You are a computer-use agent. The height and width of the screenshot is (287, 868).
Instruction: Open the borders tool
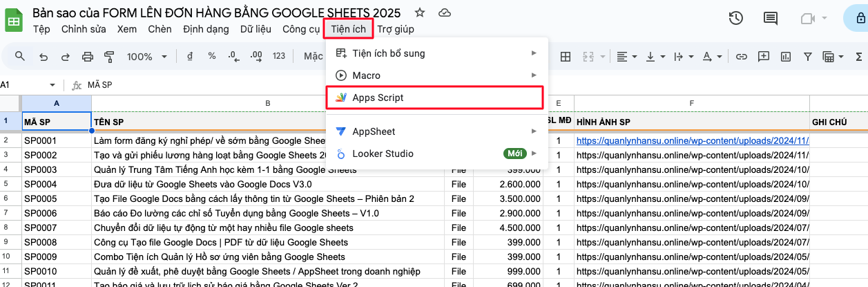point(566,57)
